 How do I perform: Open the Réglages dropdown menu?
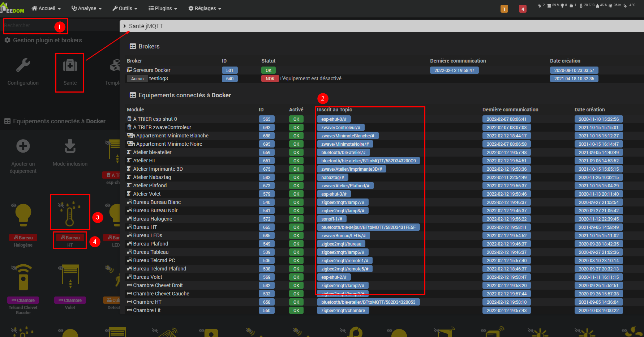205,8
